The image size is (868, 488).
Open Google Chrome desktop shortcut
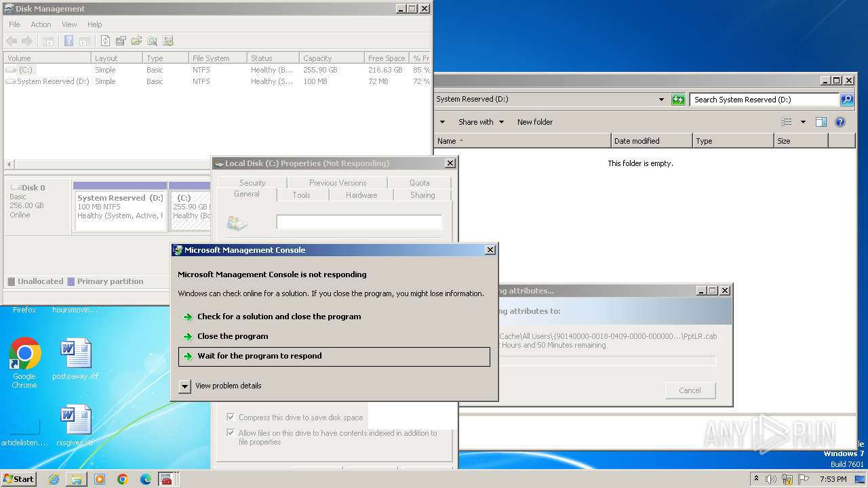[24, 363]
